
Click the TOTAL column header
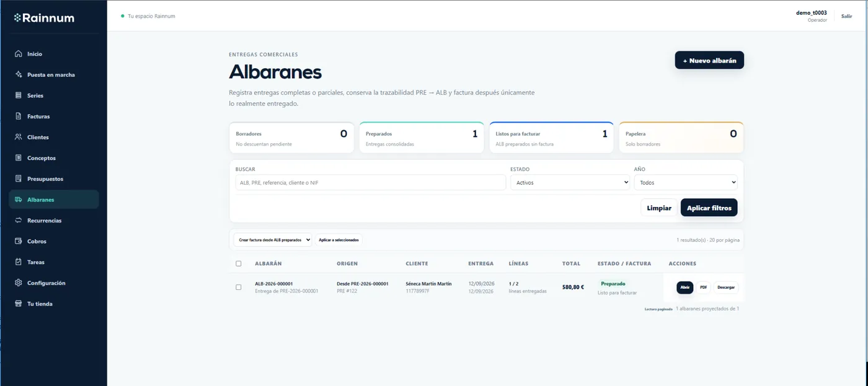tap(571, 263)
